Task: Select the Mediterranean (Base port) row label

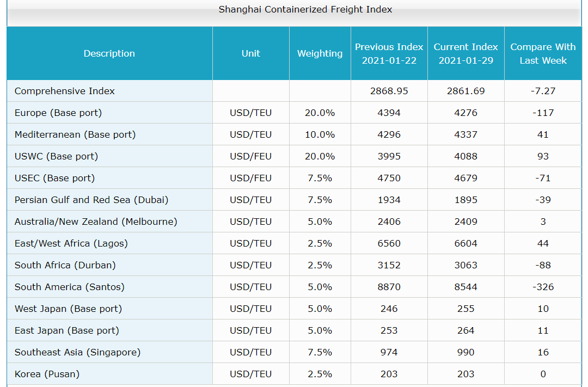Action: click(75, 134)
